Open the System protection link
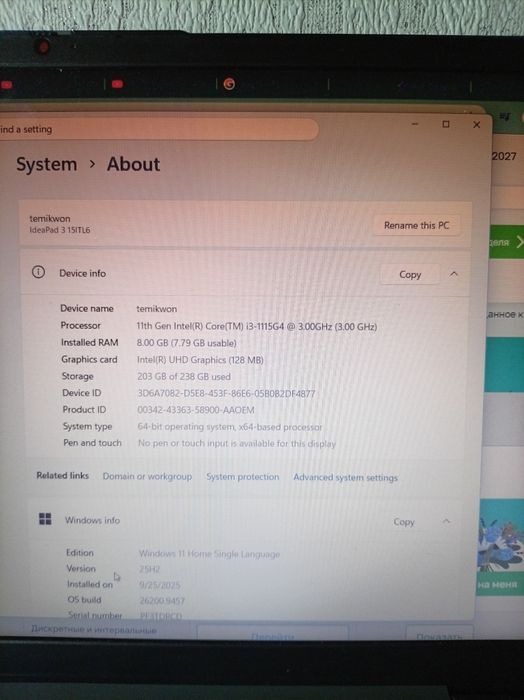524x700 pixels. pos(242,477)
